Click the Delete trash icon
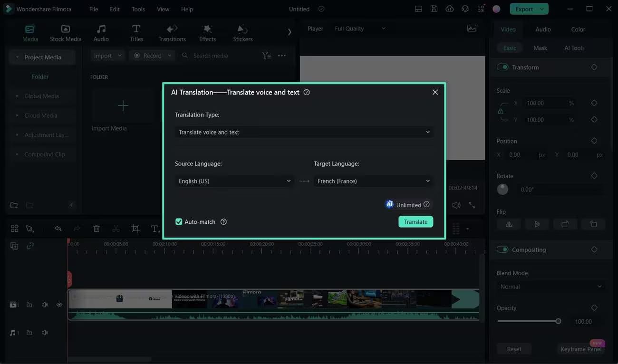The height and width of the screenshot is (364, 618). (97, 229)
